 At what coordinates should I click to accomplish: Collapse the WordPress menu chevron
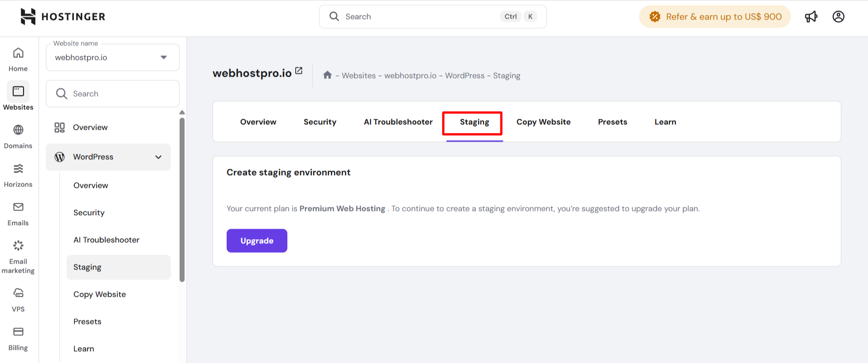[158, 157]
